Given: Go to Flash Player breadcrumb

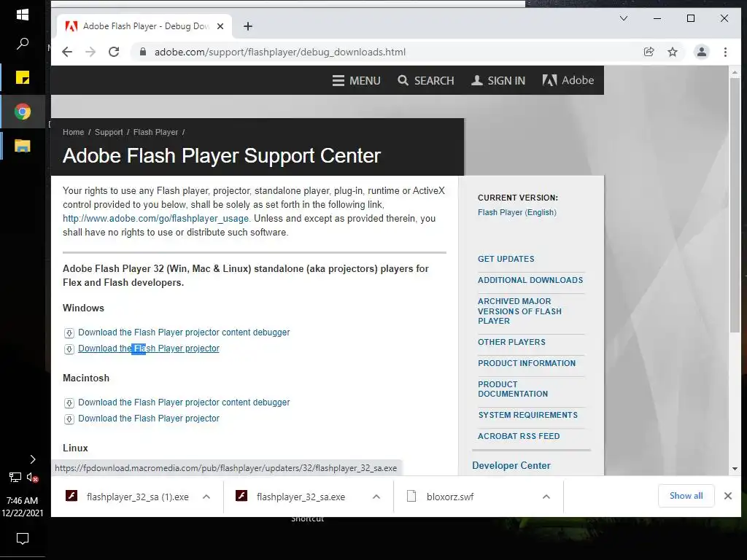Looking at the screenshot, I should (x=156, y=133).
